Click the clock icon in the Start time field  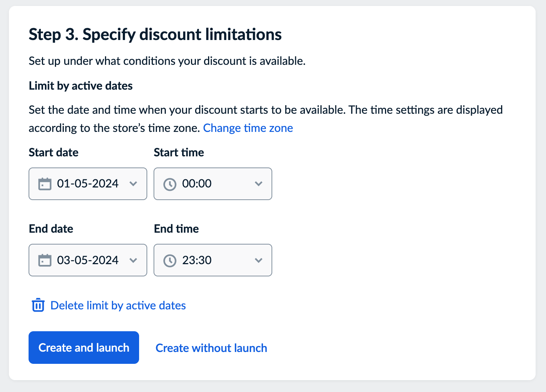(x=170, y=184)
